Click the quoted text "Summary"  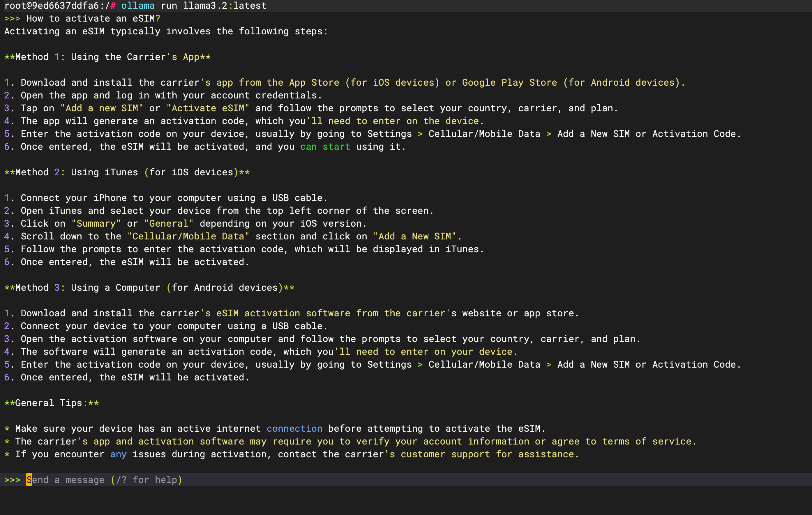[x=96, y=223]
